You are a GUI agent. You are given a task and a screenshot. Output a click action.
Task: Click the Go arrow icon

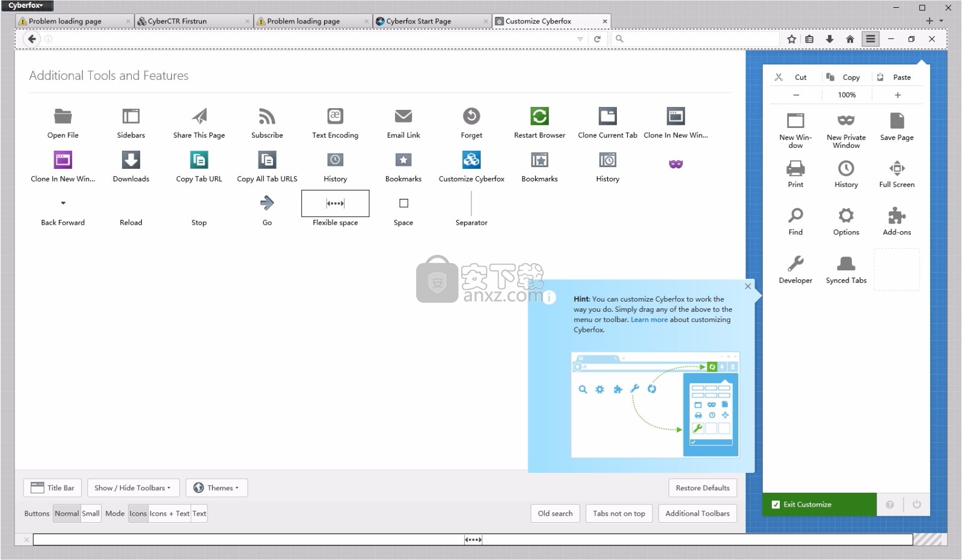click(x=267, y=203)
